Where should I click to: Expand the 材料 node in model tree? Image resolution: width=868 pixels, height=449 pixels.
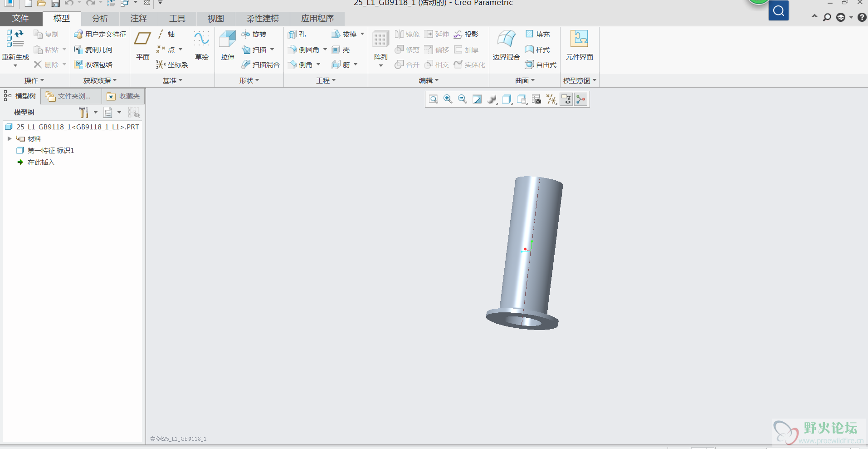click(x=10, y=138)
